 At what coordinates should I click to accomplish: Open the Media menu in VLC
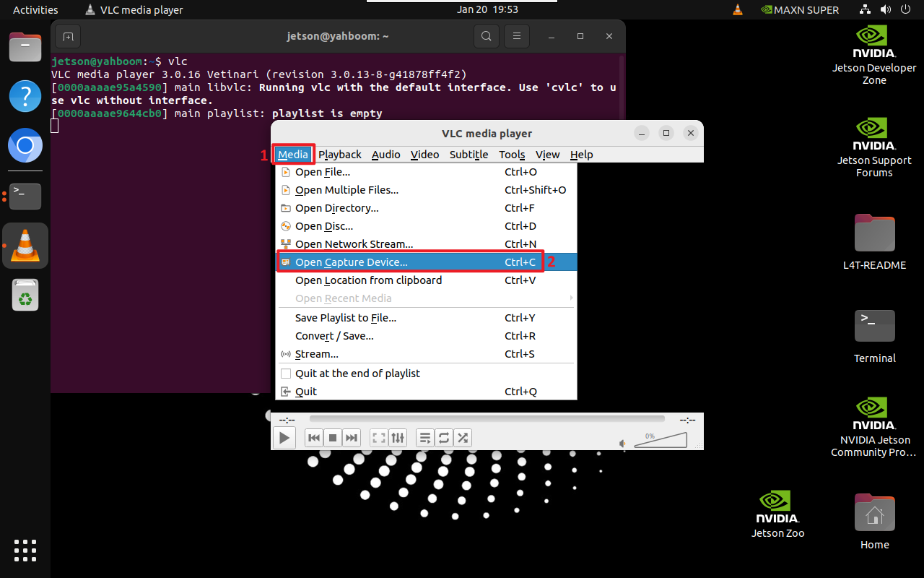coord(293,154)
